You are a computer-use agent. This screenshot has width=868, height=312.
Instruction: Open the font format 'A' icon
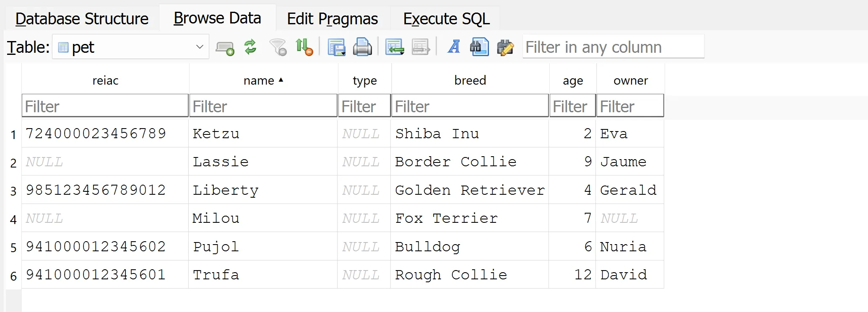(454, 47)
